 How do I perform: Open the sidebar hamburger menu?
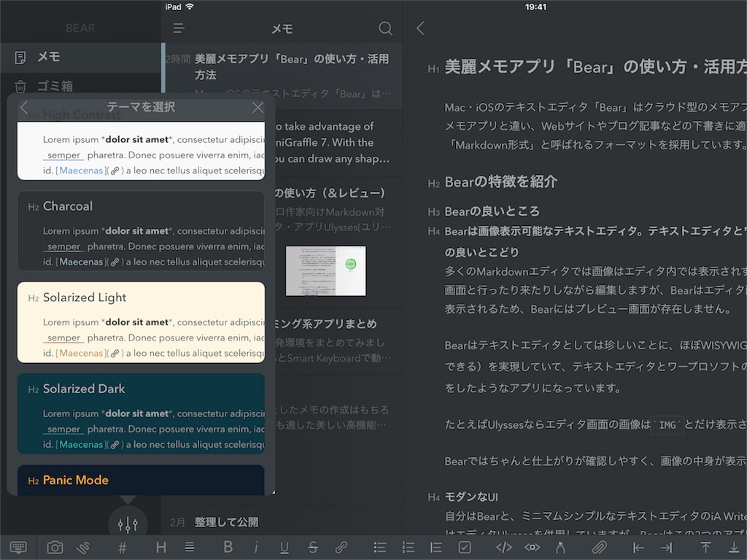pos(179,28)
